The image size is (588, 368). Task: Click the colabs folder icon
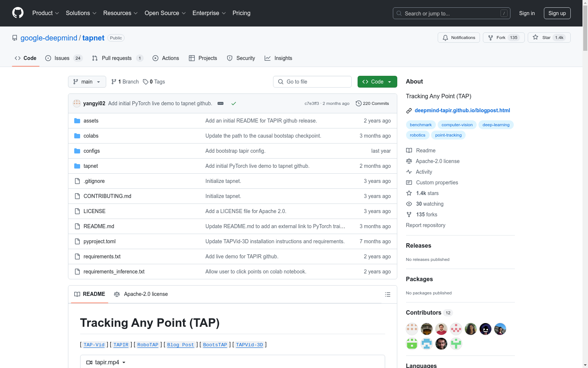77,136
